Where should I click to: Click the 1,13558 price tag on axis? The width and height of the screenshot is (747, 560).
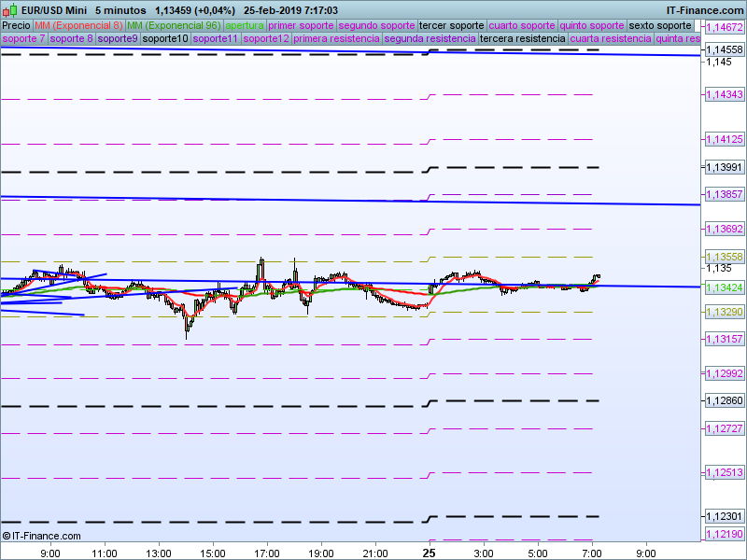(x=723, y=257)
